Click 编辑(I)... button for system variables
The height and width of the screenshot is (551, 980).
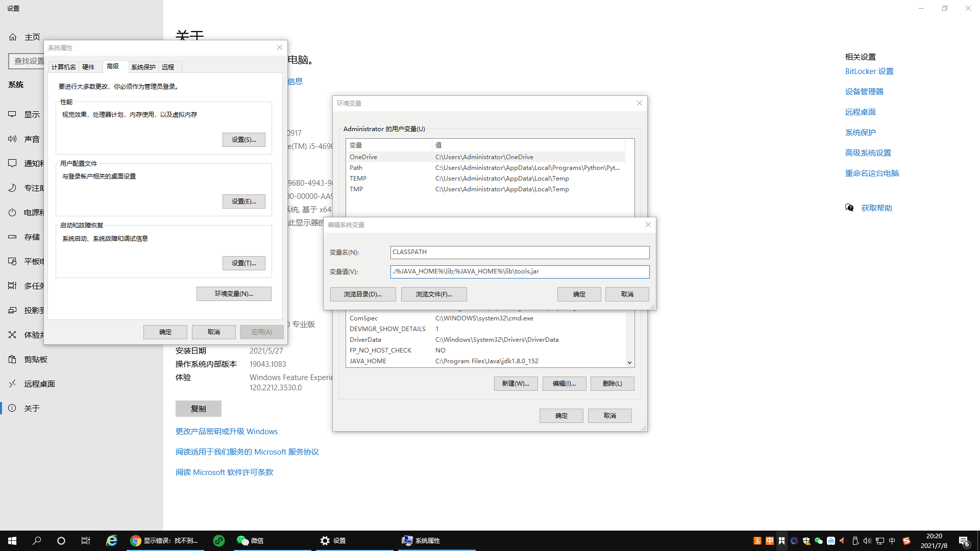point(563,384)
